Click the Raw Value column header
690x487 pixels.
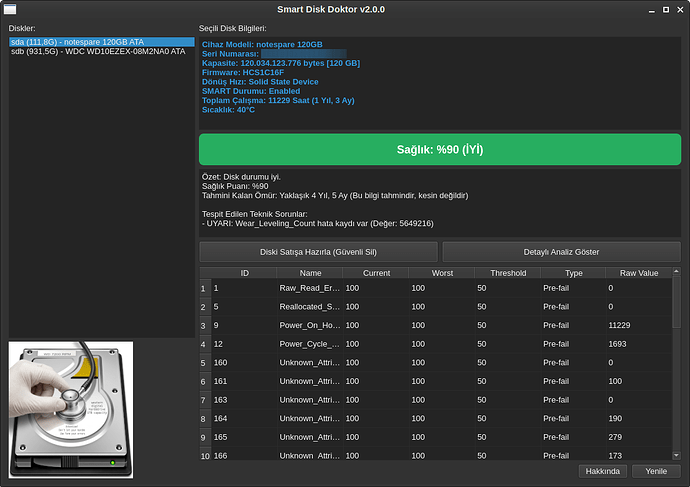point(639,272)
